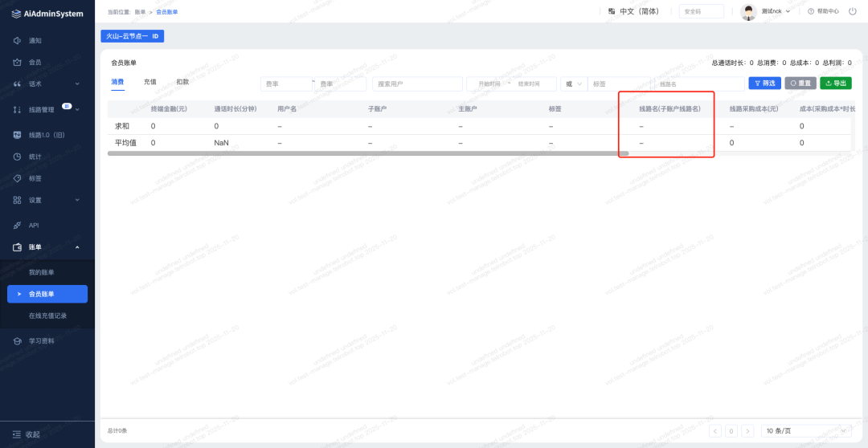Open 学习资料 graduation cap icon
The image size is (868, 448).
tap(18, 341)
